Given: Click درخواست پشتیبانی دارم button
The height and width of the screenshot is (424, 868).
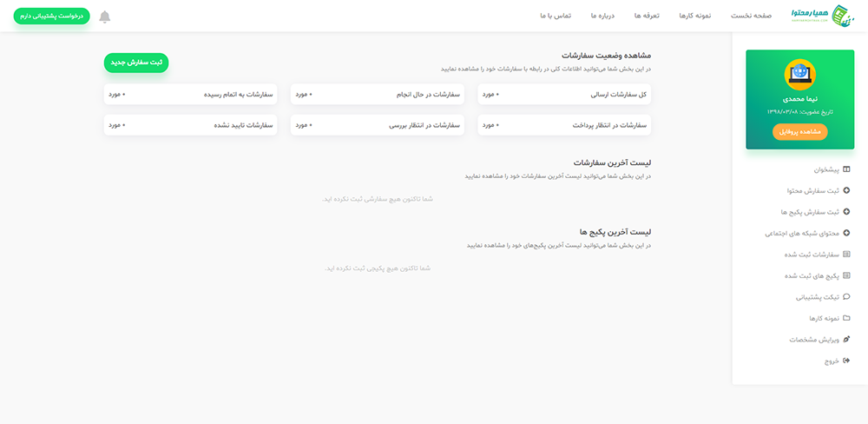Looking at the screenshot, I should tap(51, 16).
